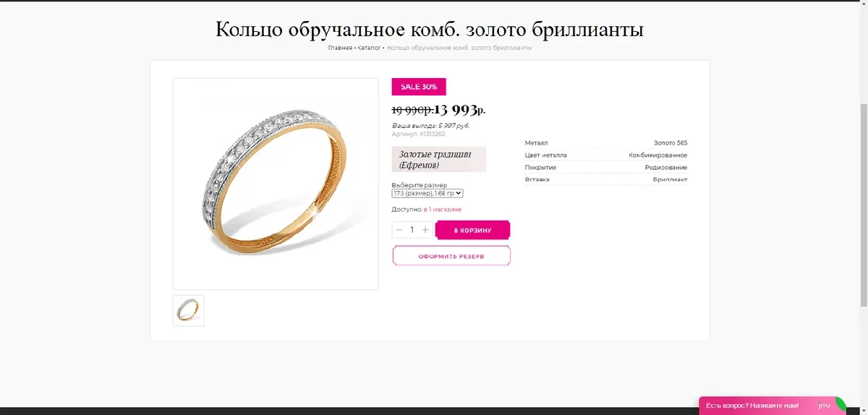This screenshot has width=868, height=415.
Task: Click the Вставка Бриллиант specification row
Action: pos(606,179)
